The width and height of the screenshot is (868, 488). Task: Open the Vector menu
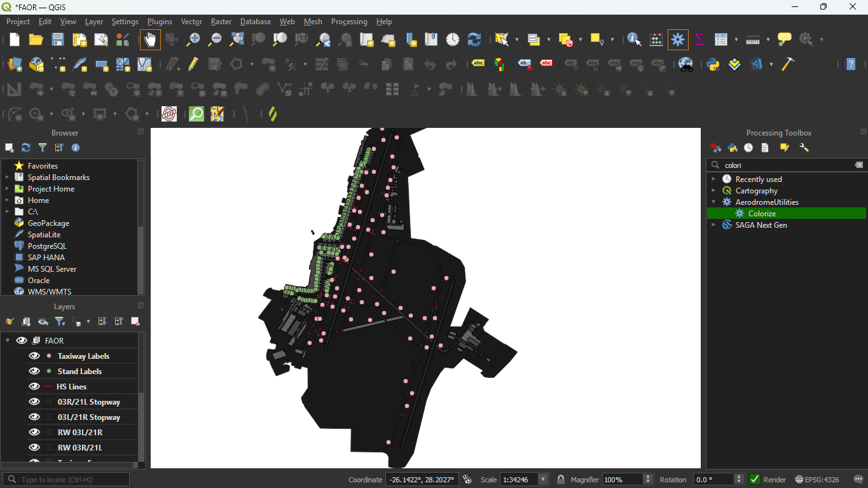(x=191, y=22)
